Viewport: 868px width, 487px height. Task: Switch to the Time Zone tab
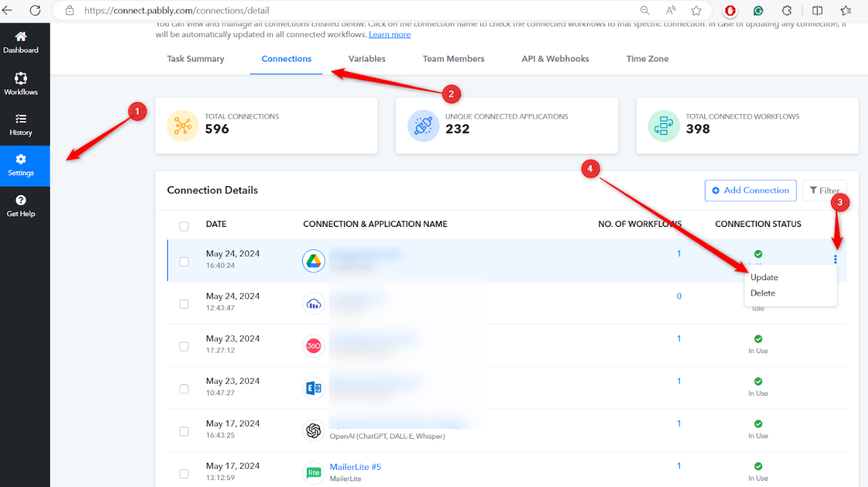[x=647, y=59]
